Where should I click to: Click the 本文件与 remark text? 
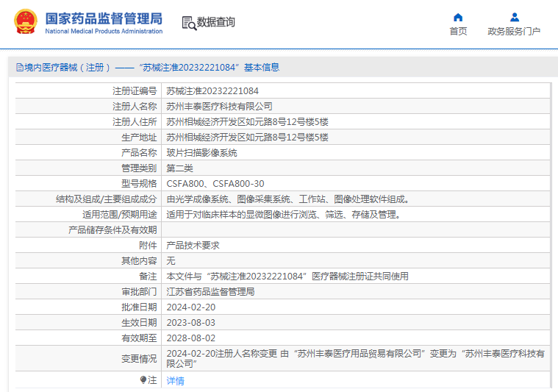point(287,277)
